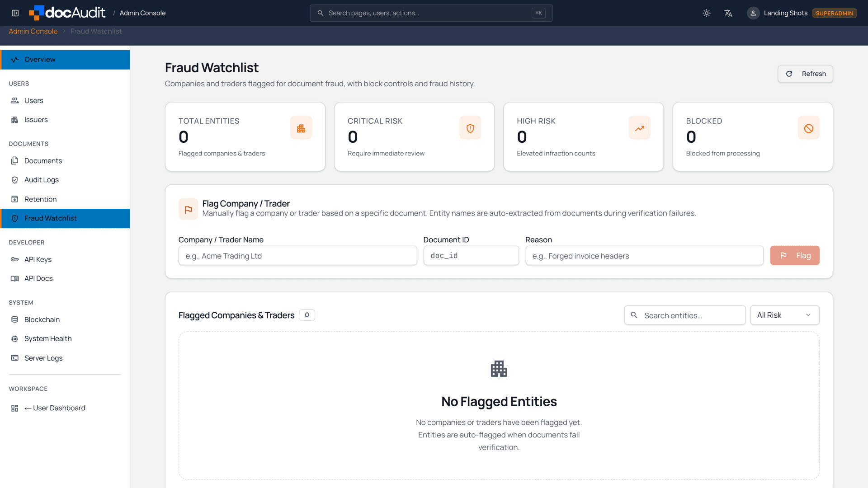Click the Fraud Watchlist shield icon
This screenshot has width=868, height=488.
15,218
